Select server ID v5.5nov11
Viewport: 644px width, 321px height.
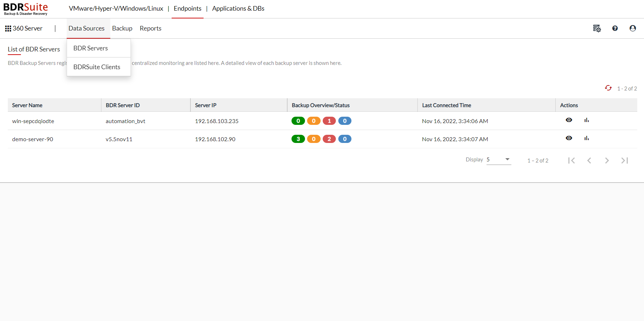(x=119, y=139)
